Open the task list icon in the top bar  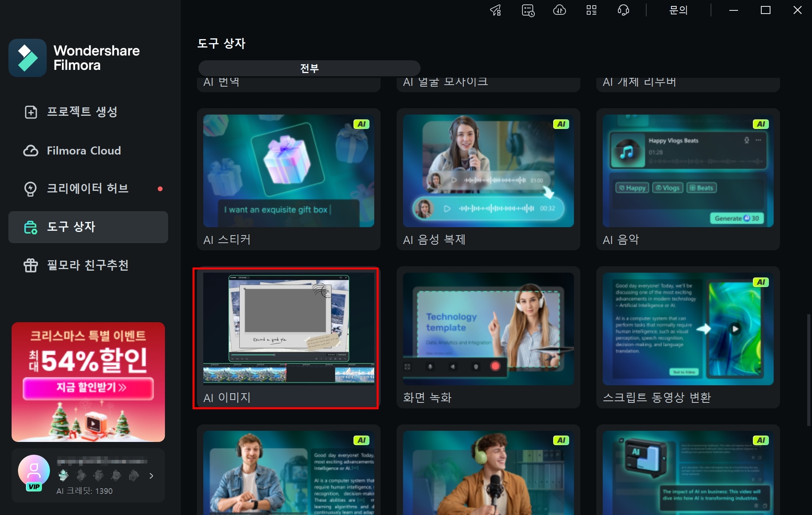point(528,10)
